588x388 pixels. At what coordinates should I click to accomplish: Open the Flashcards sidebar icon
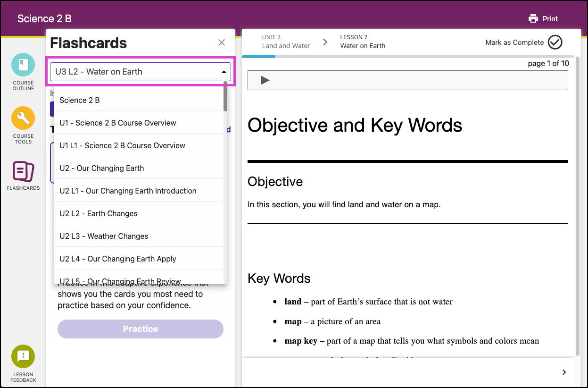coord(23,172)
